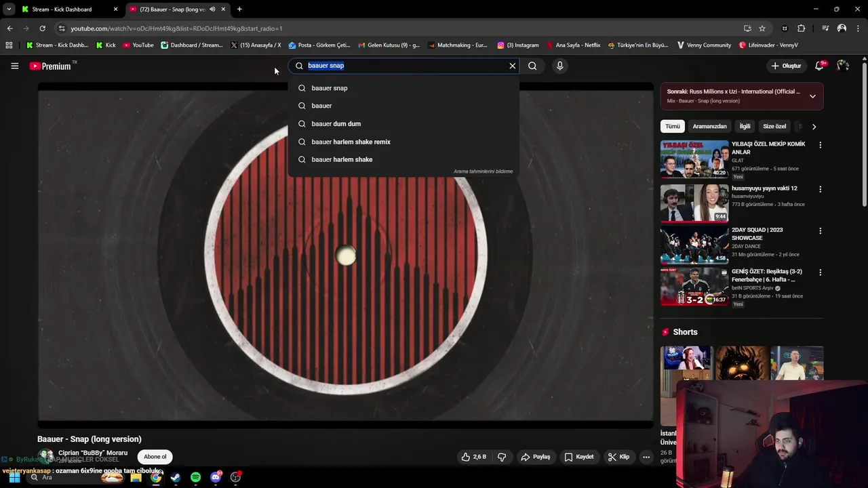This screenshot has height=488, width=868.
Task: Open options for 2DAY SQUAD video
Action: click(x=820, y=230)
